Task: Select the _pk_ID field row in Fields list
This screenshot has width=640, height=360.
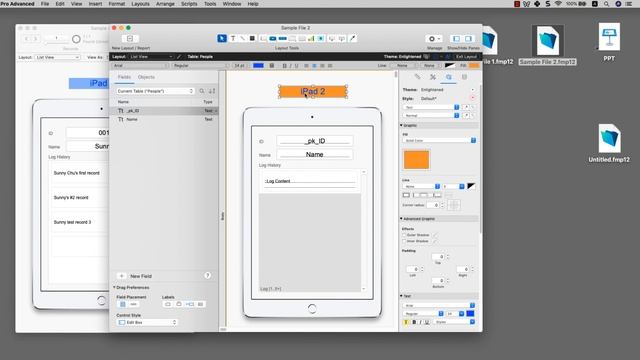Action: point(165,111)
